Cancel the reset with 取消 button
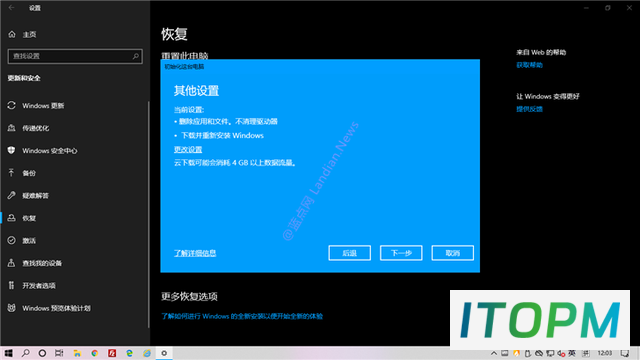This screenshot has height=360, width=640. [452, 253]
